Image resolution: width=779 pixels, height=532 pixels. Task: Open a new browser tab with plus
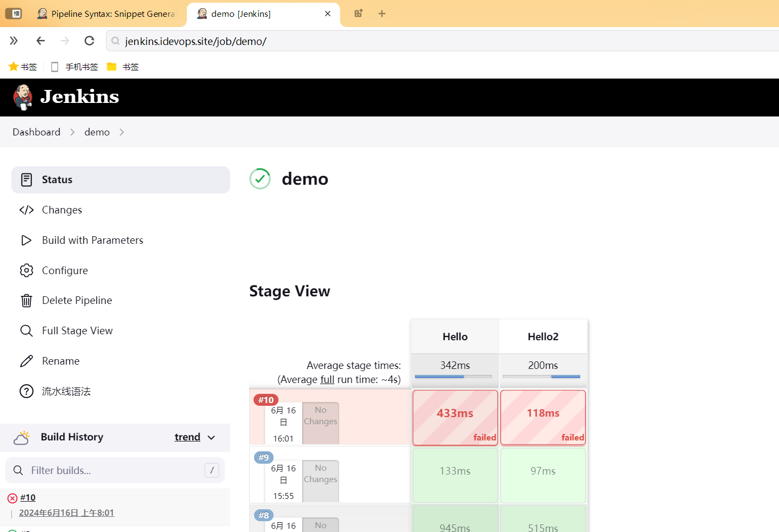click(x=382, y=14)
